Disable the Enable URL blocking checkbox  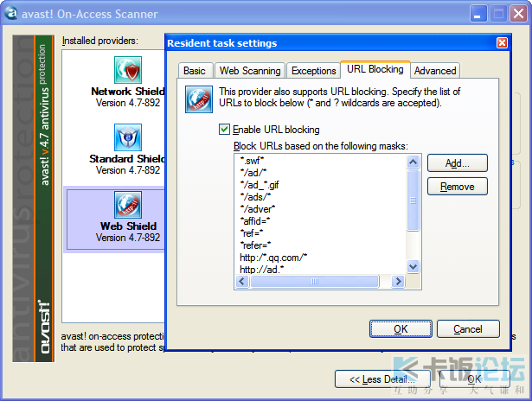225,130
